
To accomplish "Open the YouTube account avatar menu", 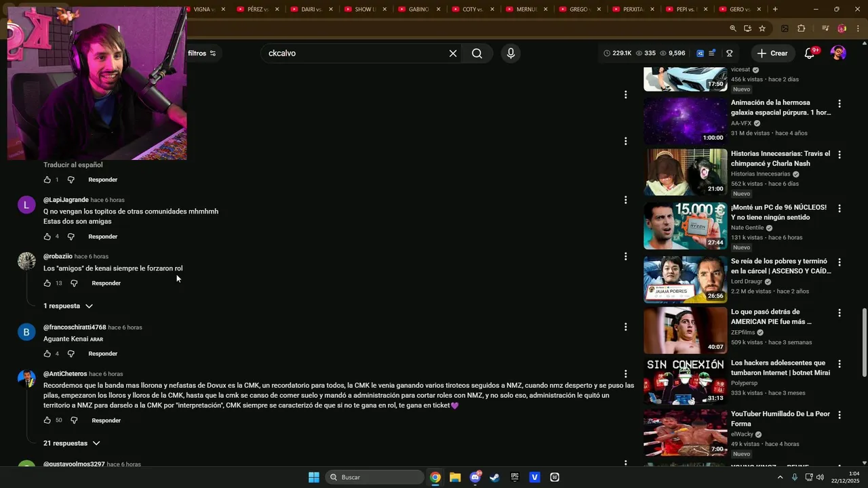I will point(838,54).
